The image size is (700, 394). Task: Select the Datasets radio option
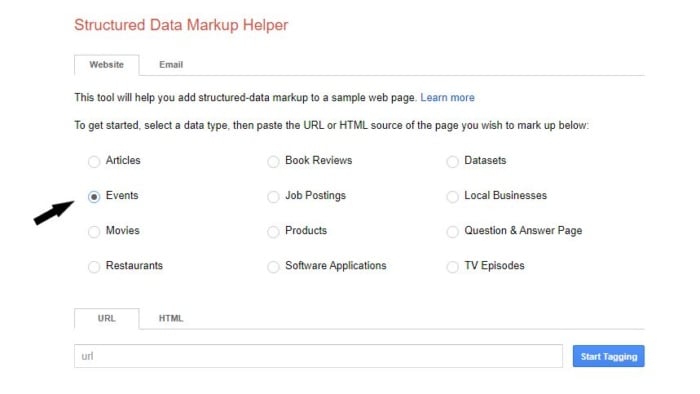452,161
